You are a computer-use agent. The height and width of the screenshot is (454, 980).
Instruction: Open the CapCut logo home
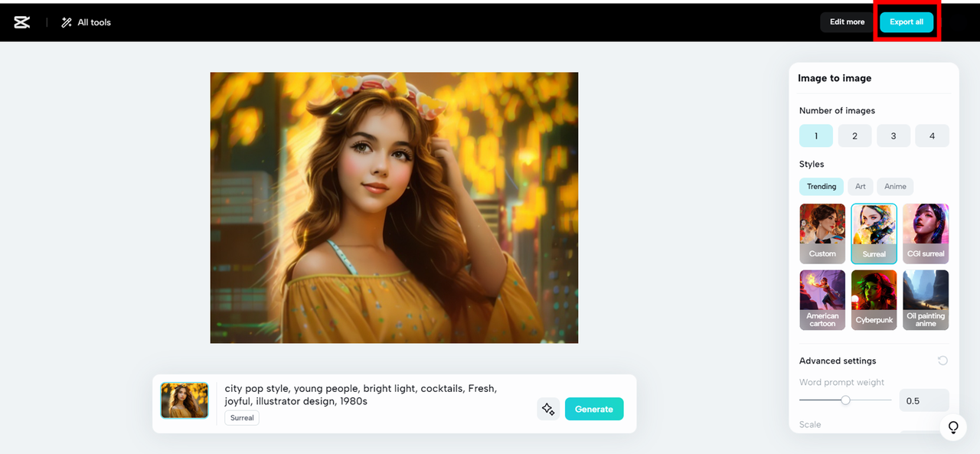tap(22, 22)
